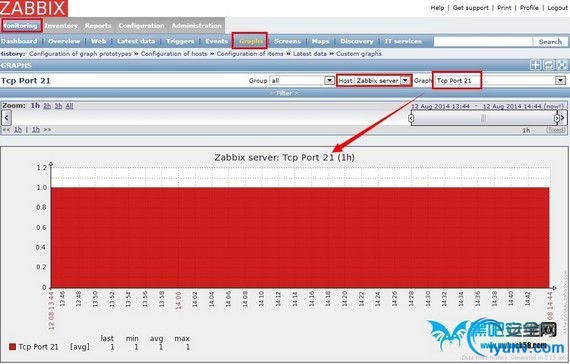The height and width of the screenshot is (364, 570).
Task: Go to Discovery submenu
Action: 357,41
